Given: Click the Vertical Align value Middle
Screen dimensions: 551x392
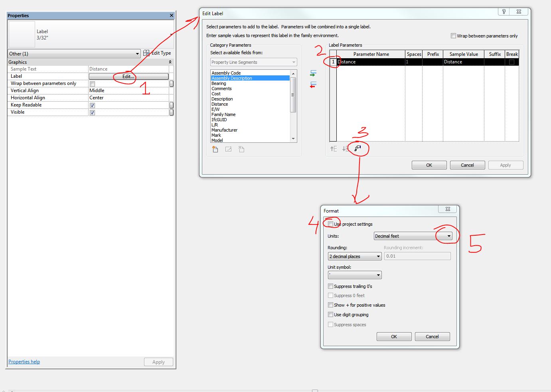Looking at the screenshot, I should [128, 91].
